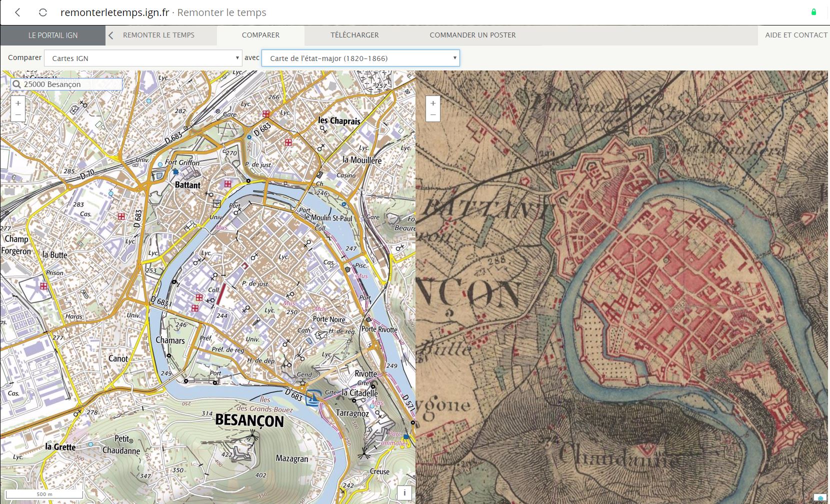Zoom in on the right état-major map
The width and height of the screenshot is (830, 504).
[433, 103]
